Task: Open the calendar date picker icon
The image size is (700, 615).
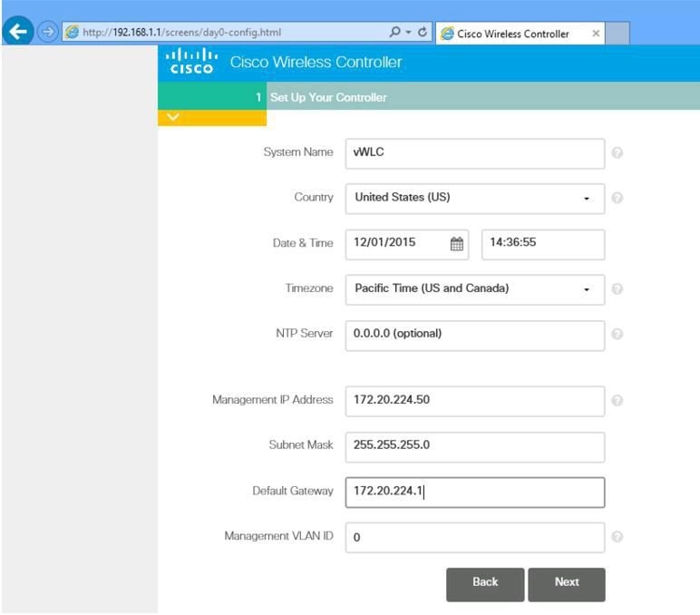Action: (x=457, y=244)
